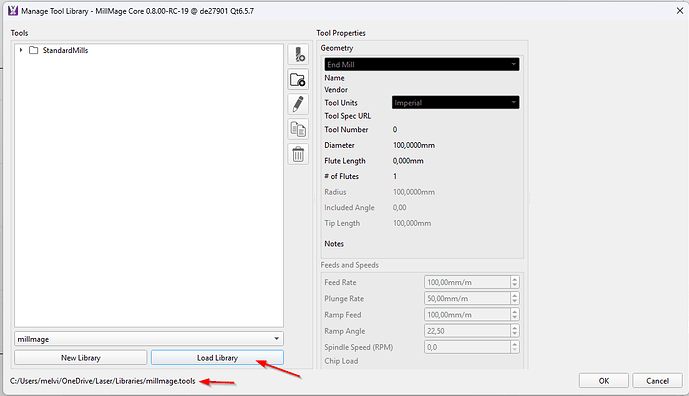Click the Notes label
The image size is (689, 396).
334,243
